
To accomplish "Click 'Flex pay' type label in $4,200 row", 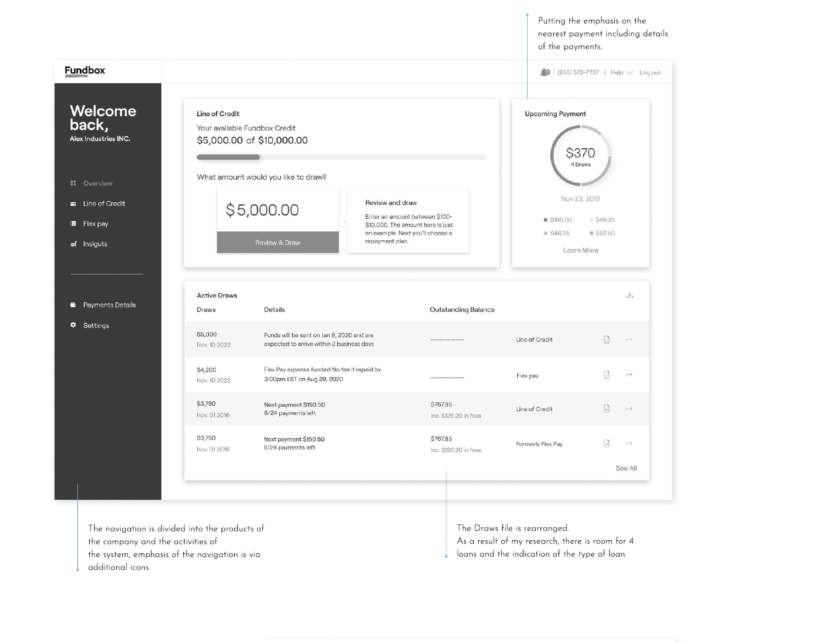I will pyautogui.click(x=528, y=376).
